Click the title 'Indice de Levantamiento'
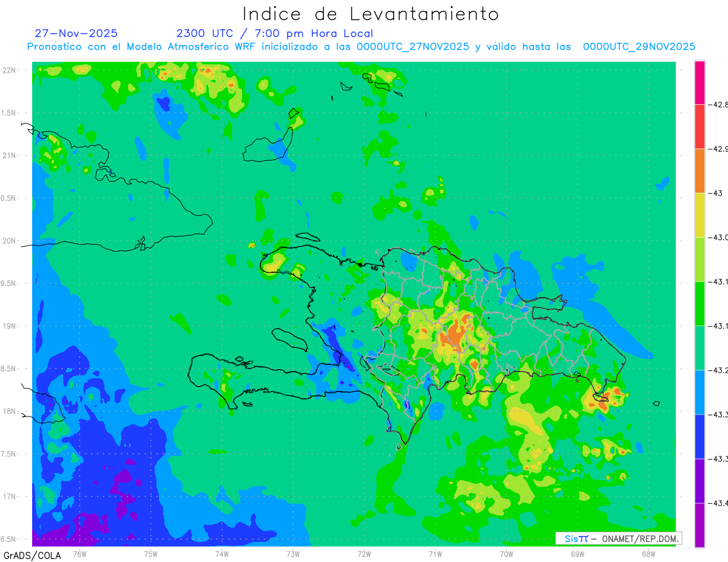 tap(371, 13)
